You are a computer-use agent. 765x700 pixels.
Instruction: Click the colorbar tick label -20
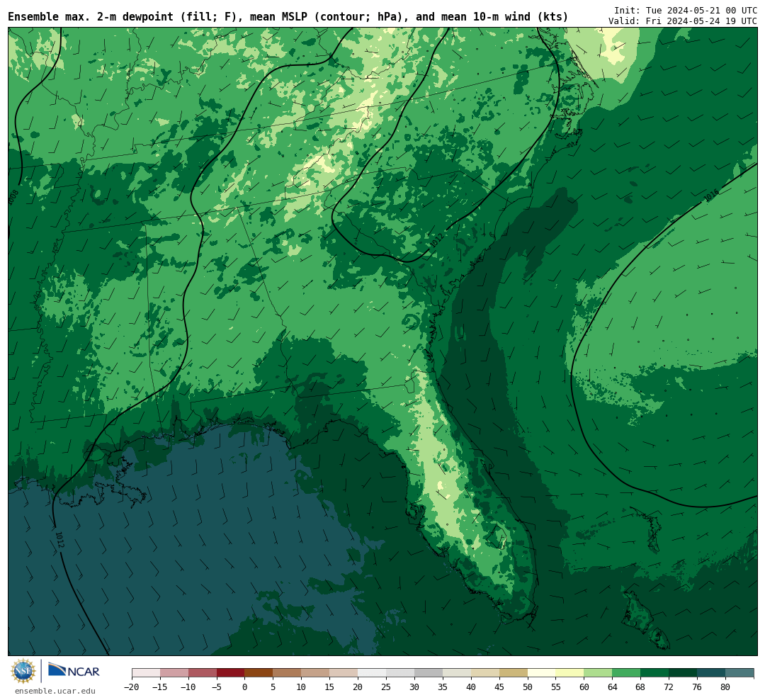pos(132,687)
